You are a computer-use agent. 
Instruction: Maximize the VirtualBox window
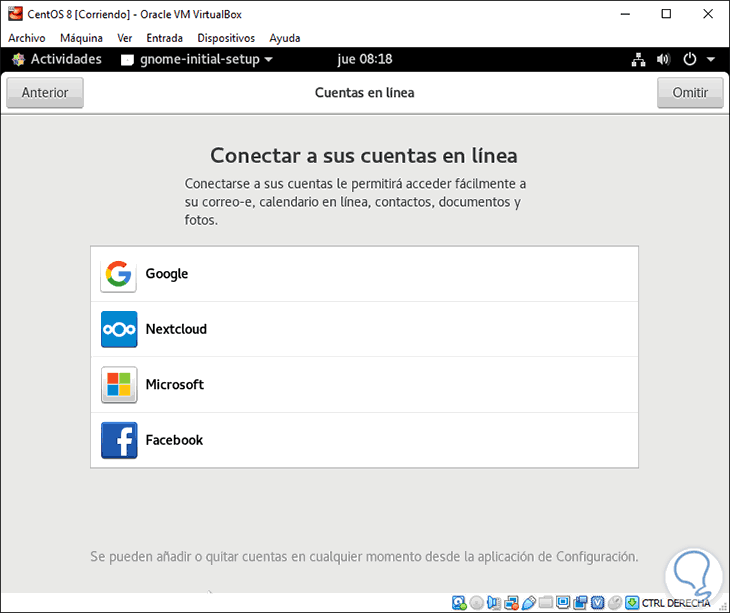pos(666,14)
